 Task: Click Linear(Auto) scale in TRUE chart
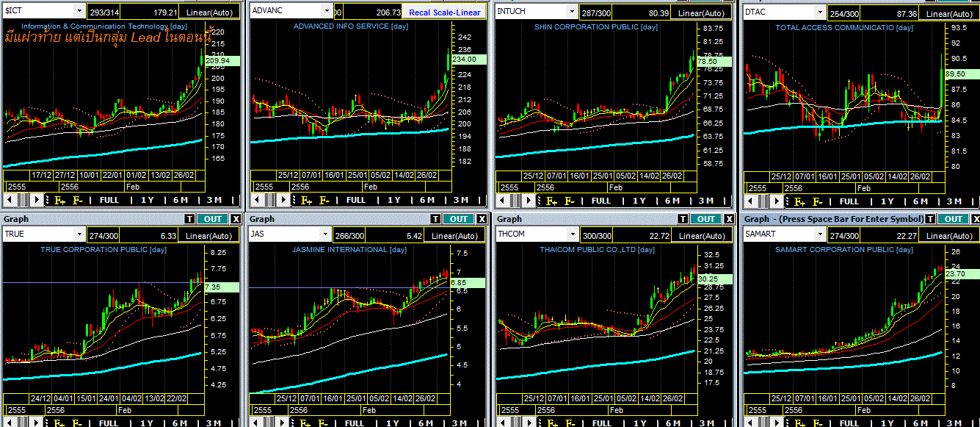click(x=208, y=235)
